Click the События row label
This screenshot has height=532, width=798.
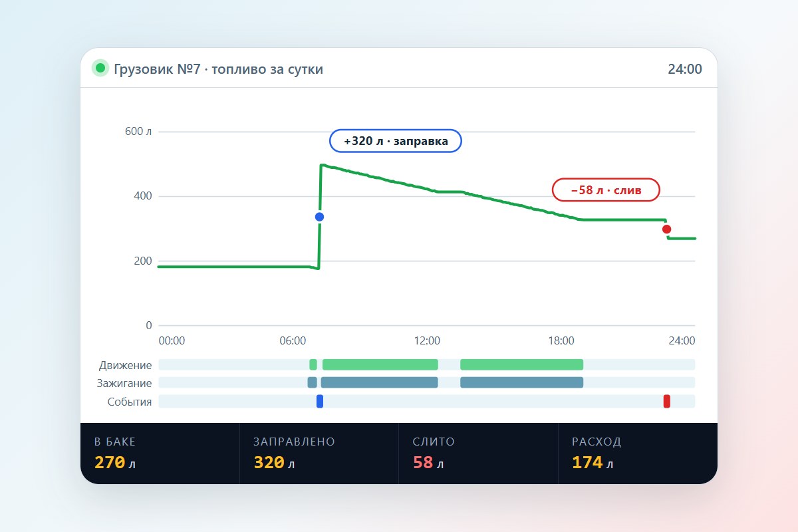click(x=130, y=402)
